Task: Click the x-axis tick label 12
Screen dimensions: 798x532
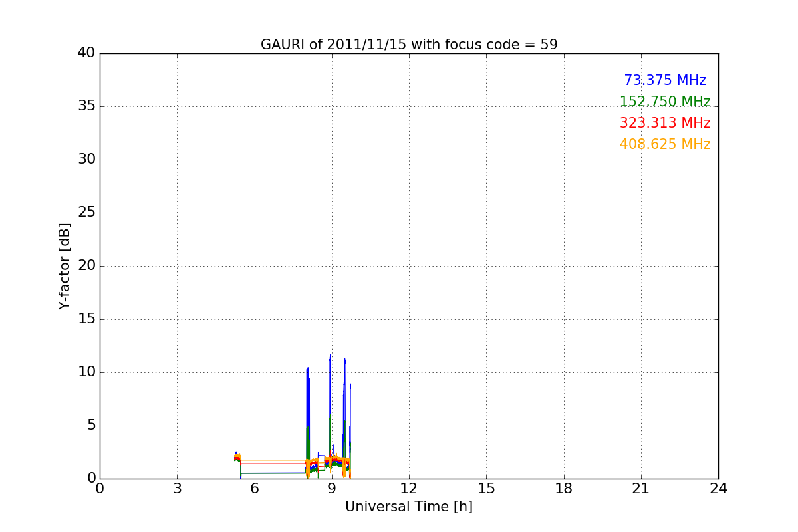Action: (409, 489)
